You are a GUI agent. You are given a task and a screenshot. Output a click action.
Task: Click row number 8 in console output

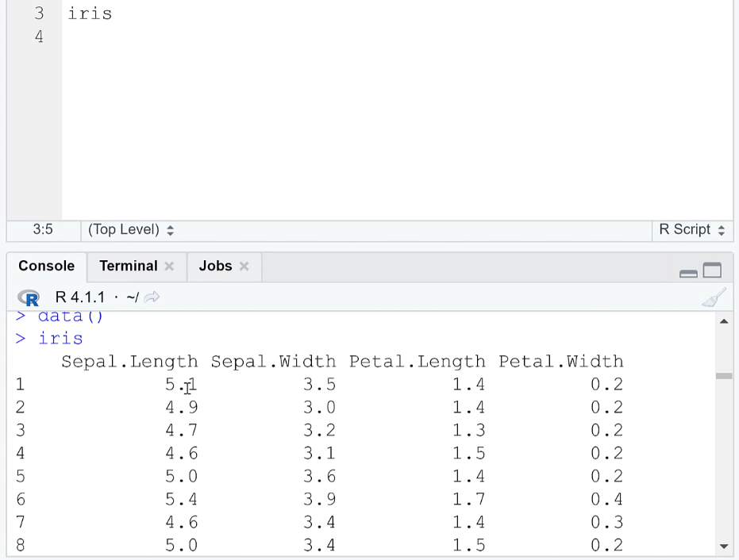tap(21, 546)
